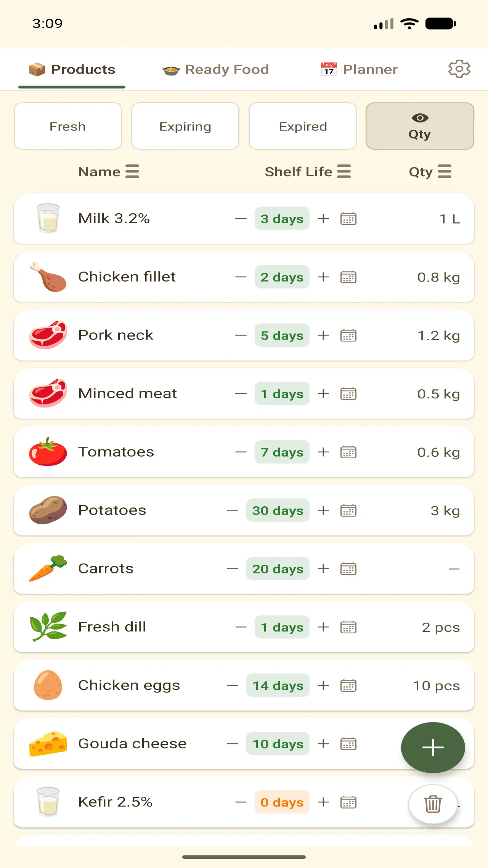Open Qty column sort menu

pyautogui.click(x=430, y=172)
